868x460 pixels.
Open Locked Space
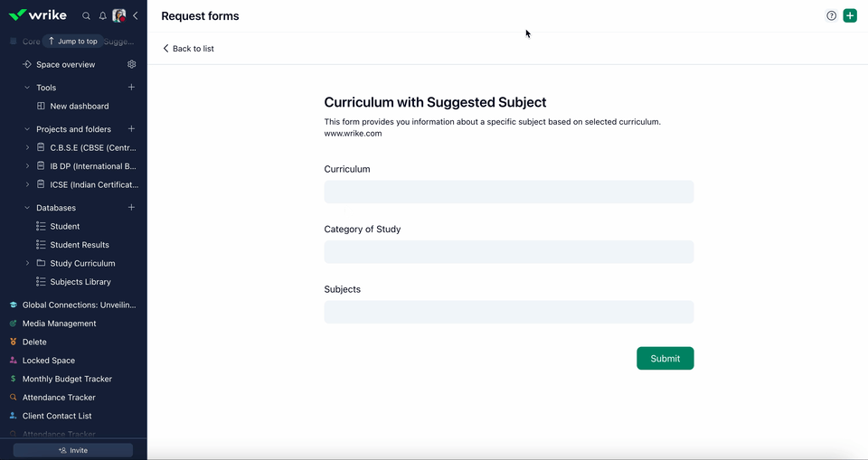[48, 361]
